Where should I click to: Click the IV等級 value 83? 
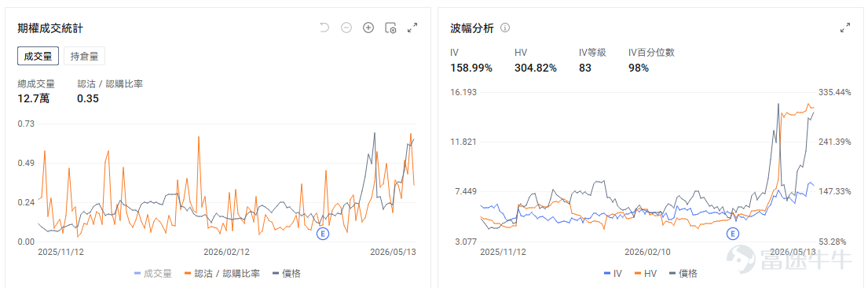point(585,68)
